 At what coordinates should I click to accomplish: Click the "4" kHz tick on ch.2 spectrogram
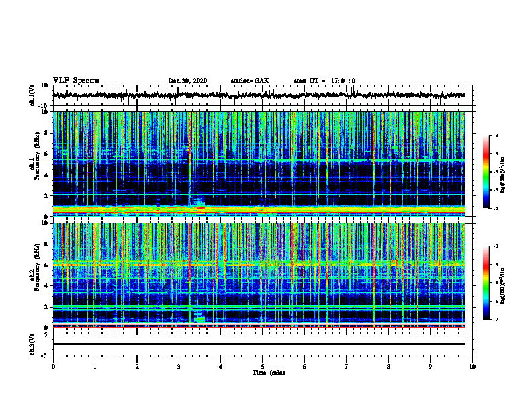point(46,286)
